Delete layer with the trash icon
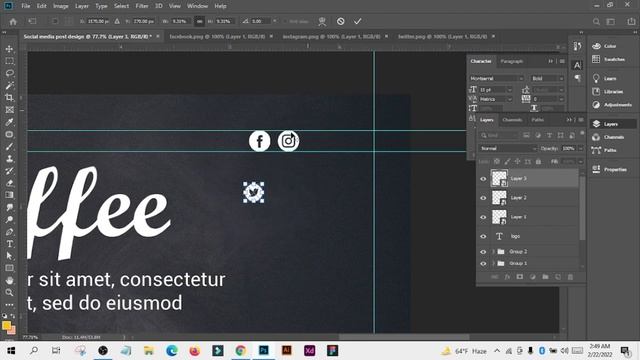 tap(570, 277)
